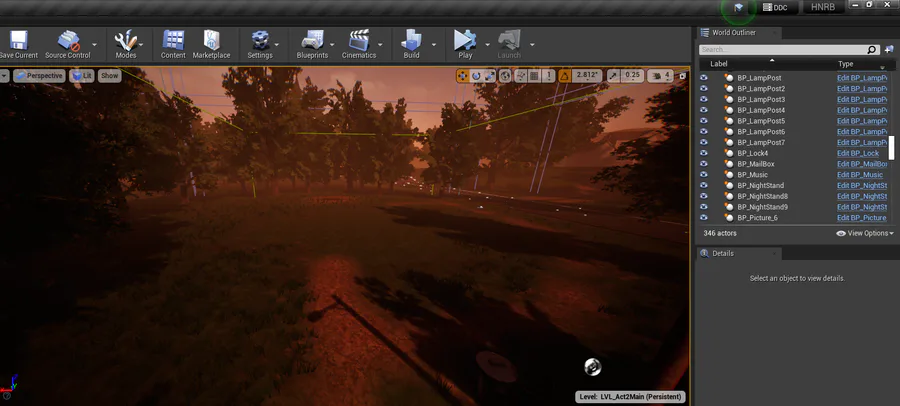The image size is (900, 406).
Task: Open the Marketplace icon
Action: click(x=211, y=40)
